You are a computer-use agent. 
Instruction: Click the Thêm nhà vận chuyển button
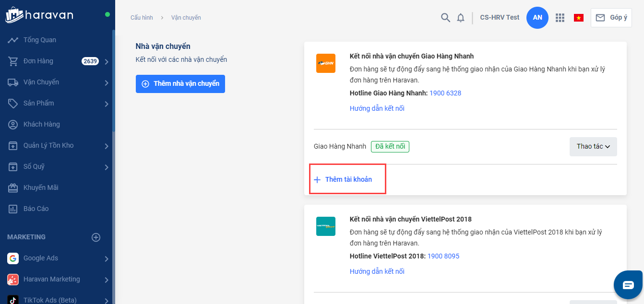(180, 83)
